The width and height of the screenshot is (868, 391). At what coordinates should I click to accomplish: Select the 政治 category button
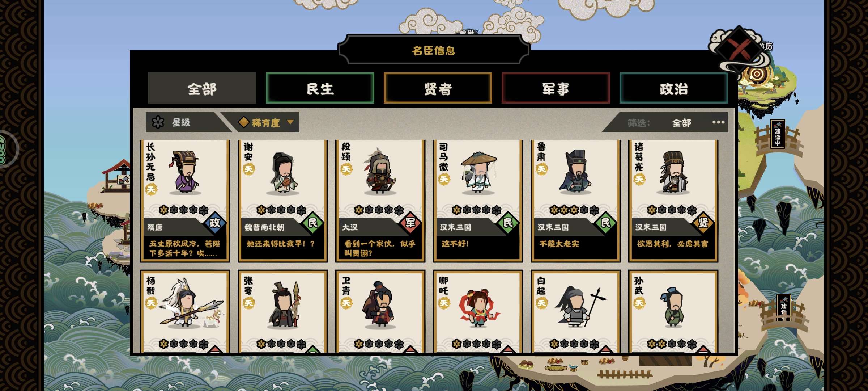click(x=674, y=88)
